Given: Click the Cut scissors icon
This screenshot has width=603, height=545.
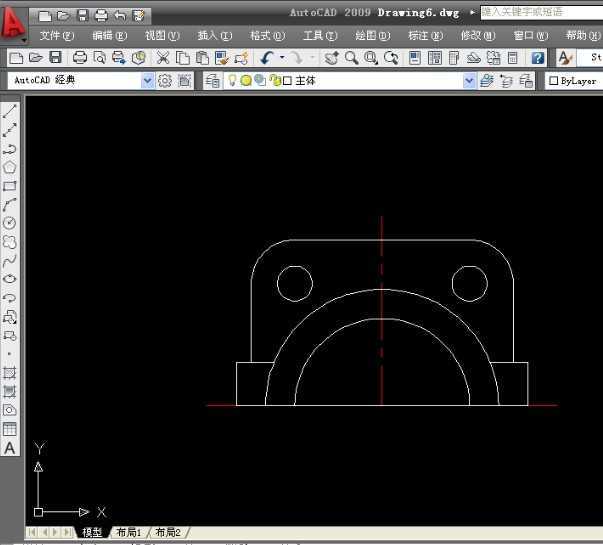Looking at the screenshot, I should pos(163,58).
